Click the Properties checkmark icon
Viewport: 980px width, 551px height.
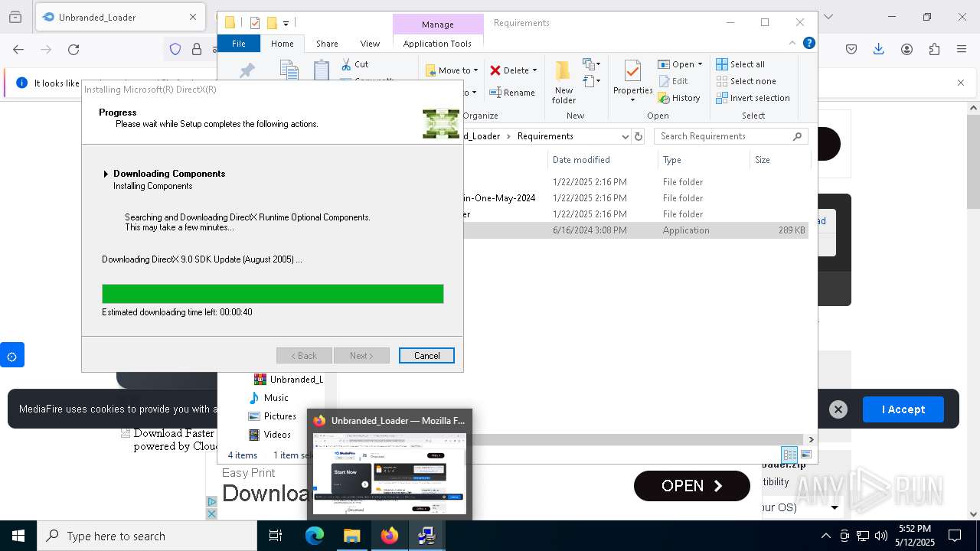pos(632,72)
